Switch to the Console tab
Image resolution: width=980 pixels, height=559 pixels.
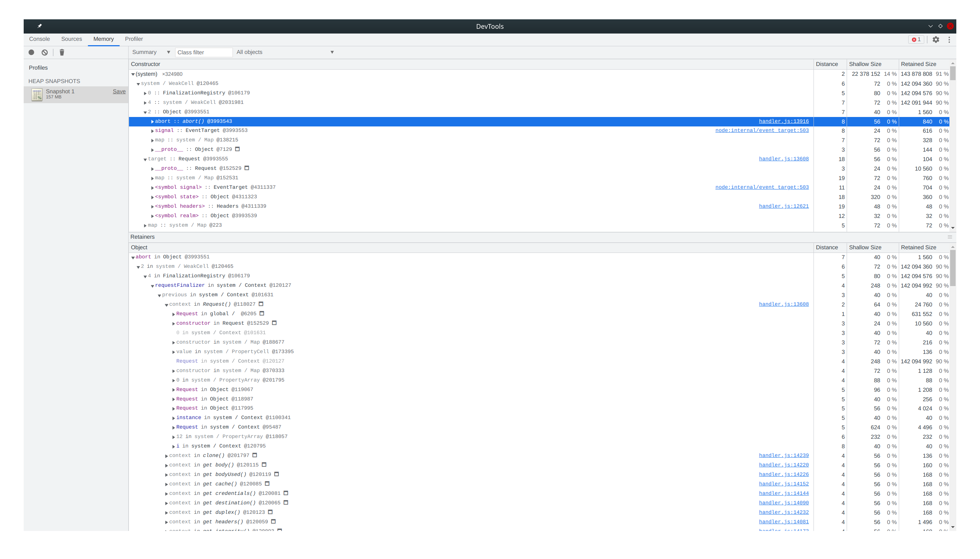[x=39, y=39]
